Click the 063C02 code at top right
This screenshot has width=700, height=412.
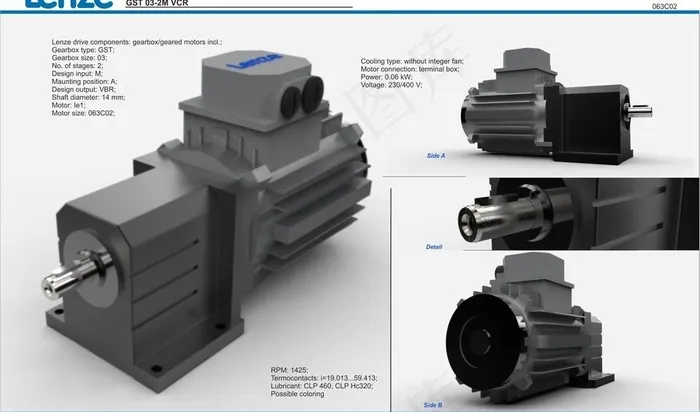tap(666, 6)
